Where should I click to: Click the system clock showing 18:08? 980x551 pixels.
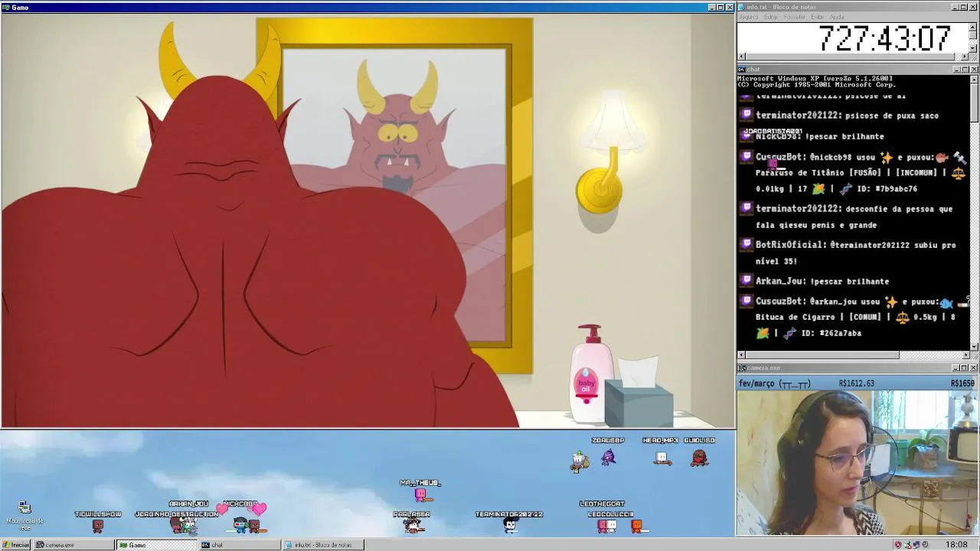point(956,545)
